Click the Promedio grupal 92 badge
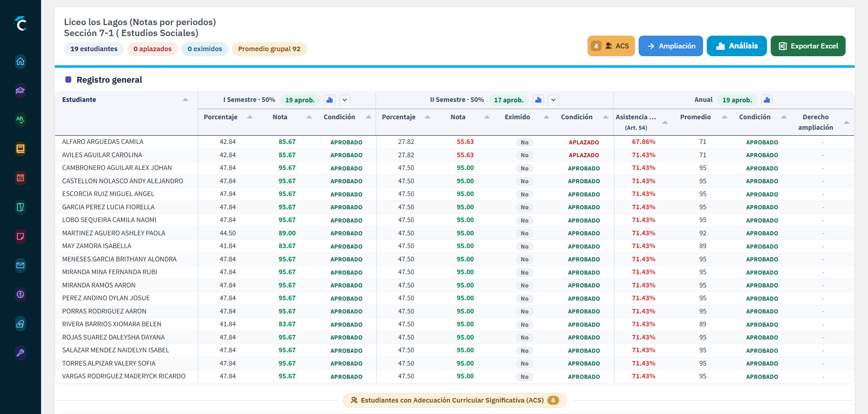This screenshot has height=414, width=868. [x=269, y=49]
